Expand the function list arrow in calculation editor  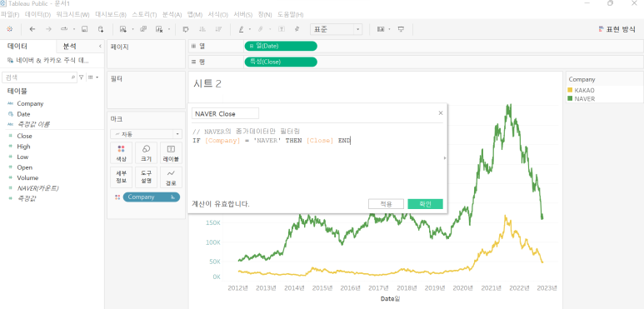pyautogui.click(x=445, y=157)
